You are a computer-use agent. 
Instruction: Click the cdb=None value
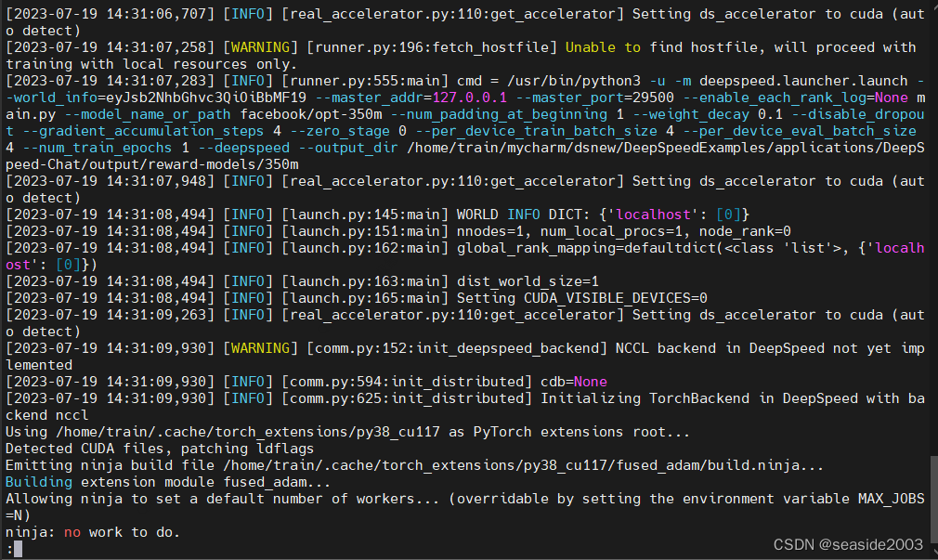point(574,382)
